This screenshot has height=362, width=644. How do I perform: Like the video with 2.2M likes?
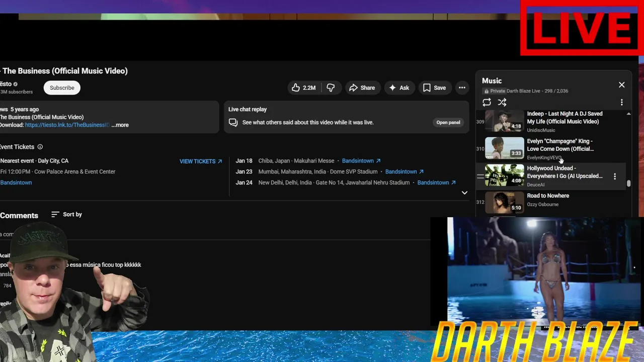[304, 87]
